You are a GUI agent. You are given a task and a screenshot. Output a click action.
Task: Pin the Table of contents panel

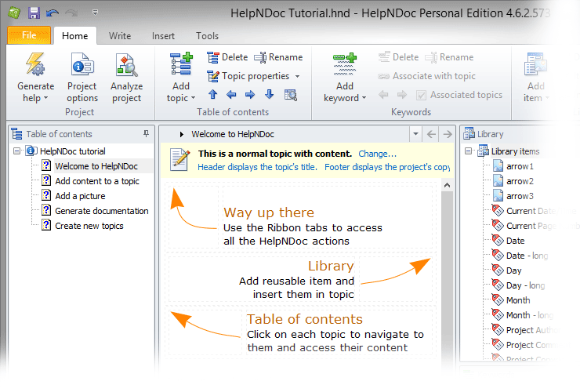[x=146, y=133]
